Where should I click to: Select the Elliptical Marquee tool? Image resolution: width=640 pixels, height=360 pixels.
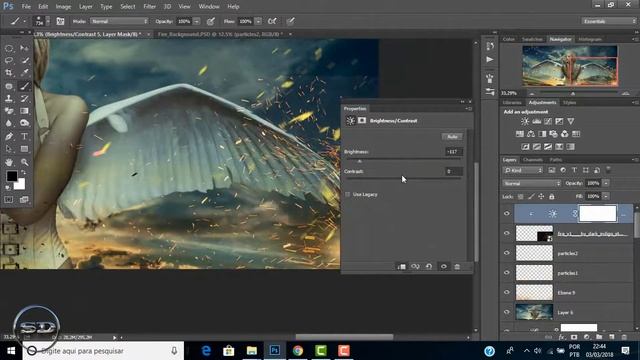pos(9,48)
